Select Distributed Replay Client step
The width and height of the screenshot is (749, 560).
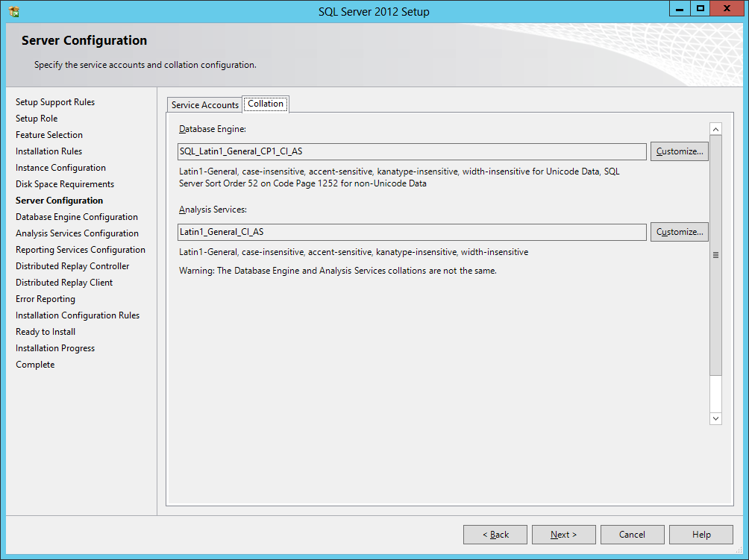pyautogui.click(x=64, y=283)
